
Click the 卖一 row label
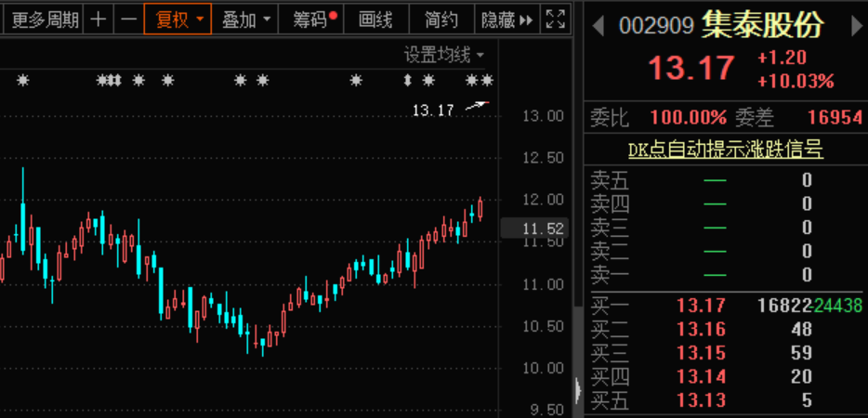pyautogui.click(x=610, y=275)
